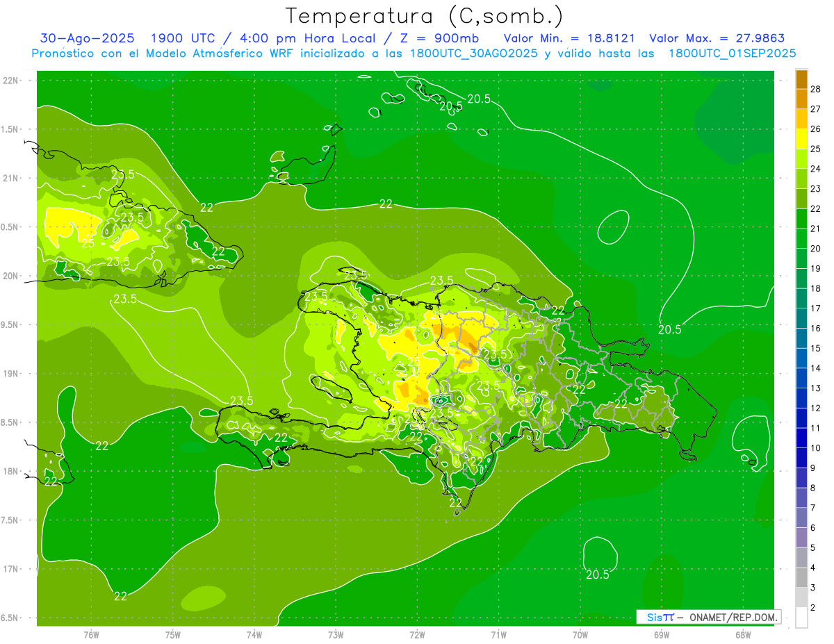Screen dimensions: 834x644
Task: Click the "69W" longitude axis label
Action: coord(662,635)
